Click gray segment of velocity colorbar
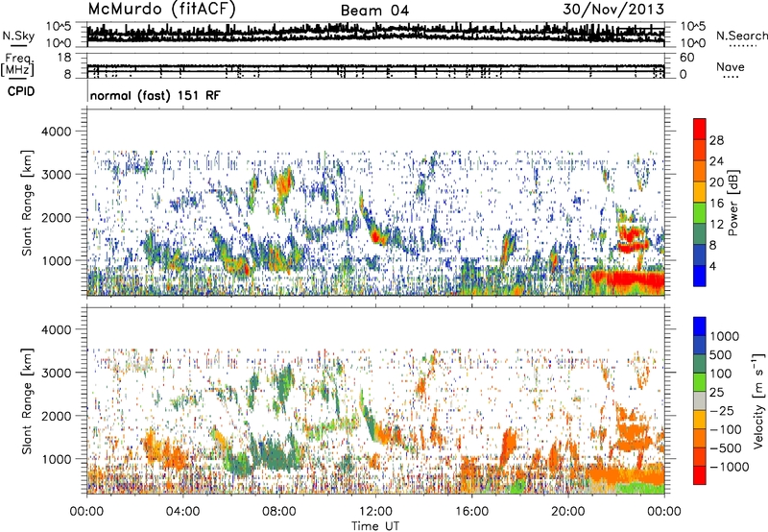The width and height of the screenshot is (768, 532). [700, 400]
